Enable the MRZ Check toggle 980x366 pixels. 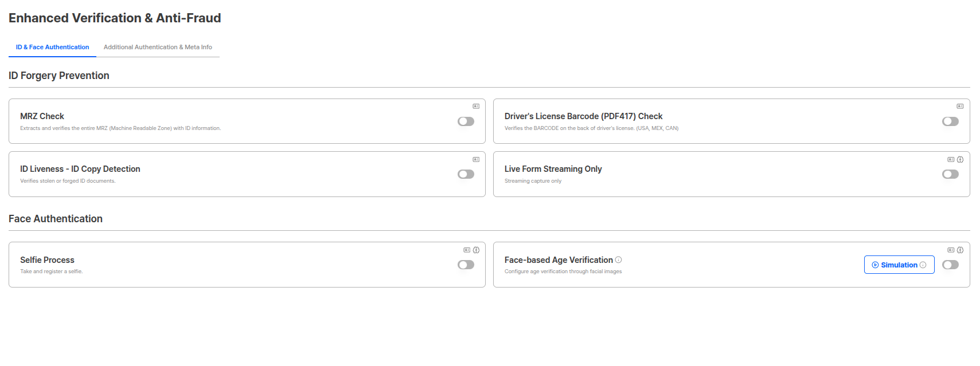pos(466,121)
